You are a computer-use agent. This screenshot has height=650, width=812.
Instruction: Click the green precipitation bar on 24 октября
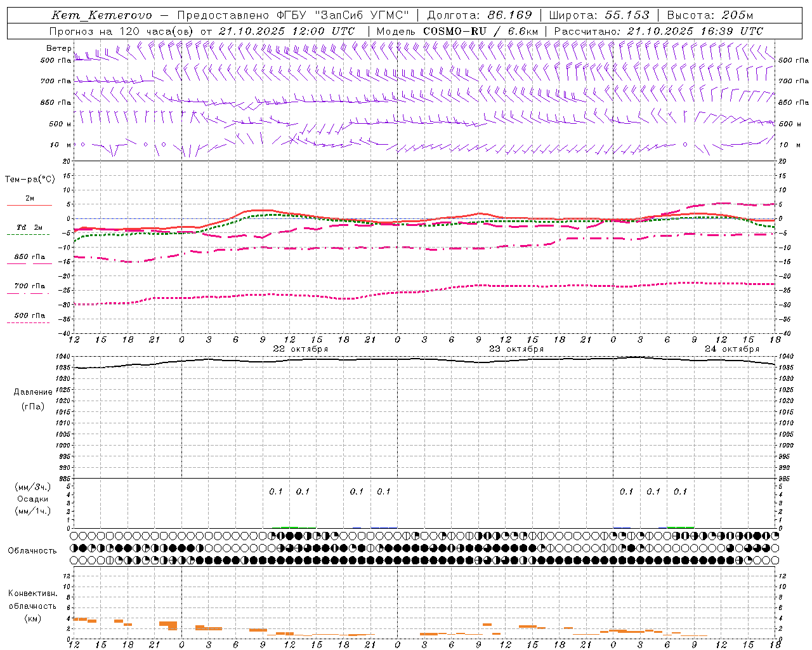680,527
